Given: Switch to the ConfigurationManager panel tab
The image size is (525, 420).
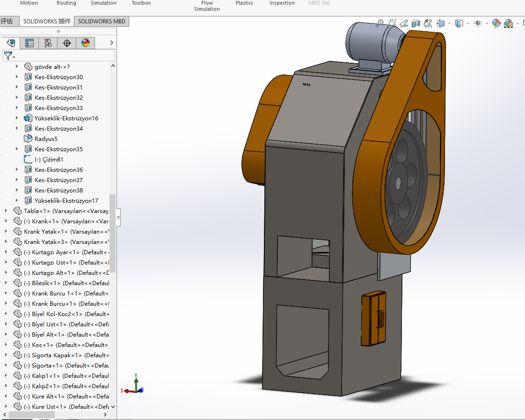Looking at the screenshot, I should click(x=48, y=43).
